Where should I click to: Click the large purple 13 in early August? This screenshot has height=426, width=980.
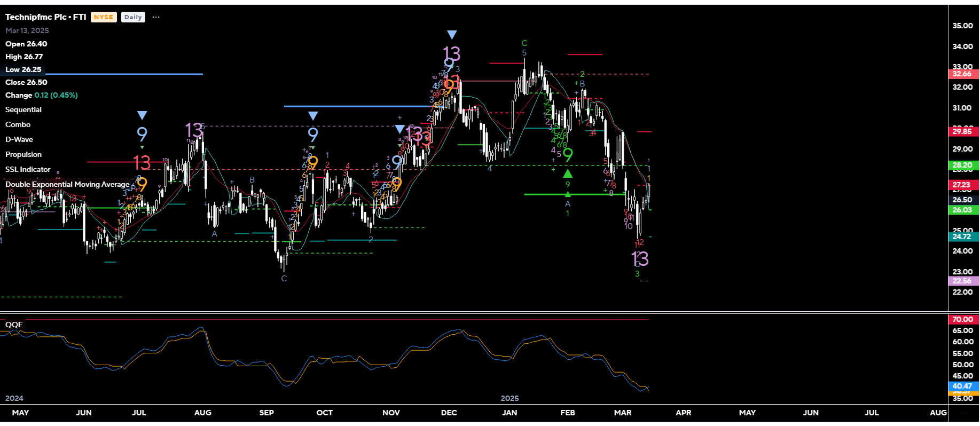coord(193,130)
